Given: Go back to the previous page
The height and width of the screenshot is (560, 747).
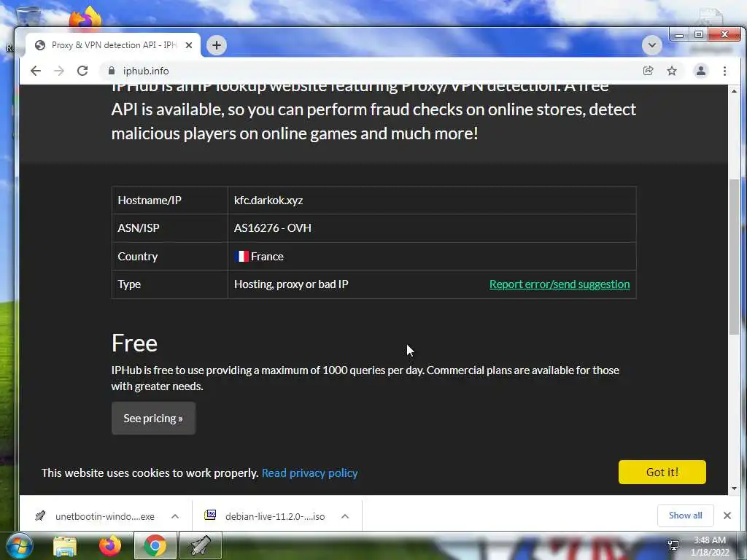Looking at the screenshot, I should tap(36, 71).
